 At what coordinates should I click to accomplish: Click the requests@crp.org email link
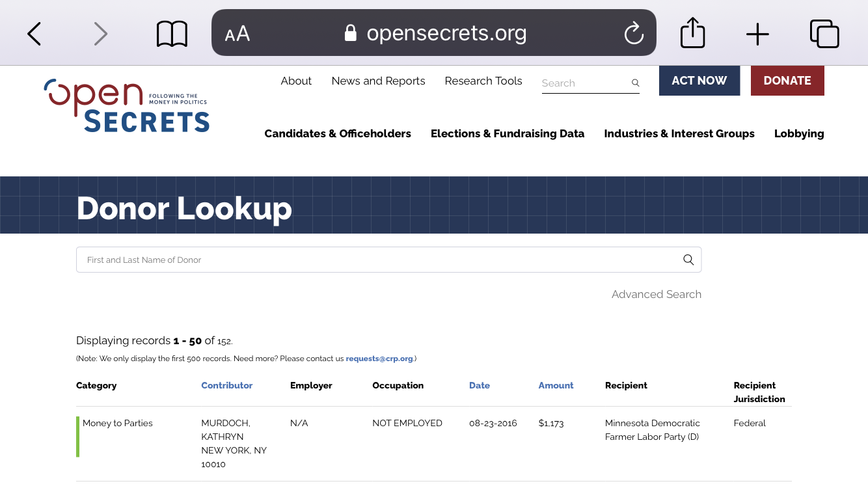pyautogui.click(x=379, y=359)
